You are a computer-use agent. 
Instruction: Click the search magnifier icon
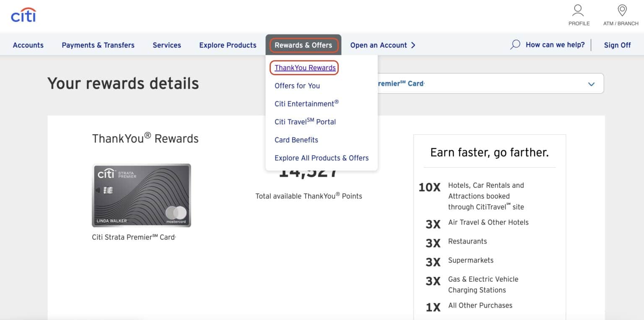515,44
